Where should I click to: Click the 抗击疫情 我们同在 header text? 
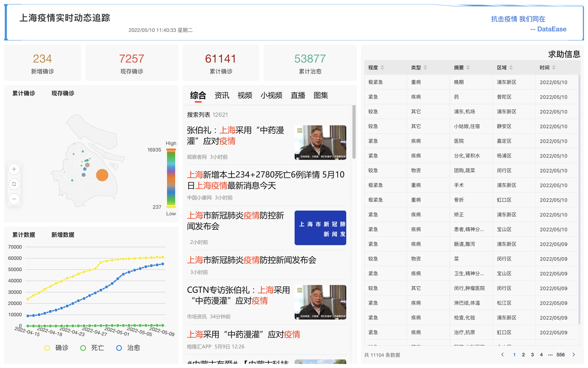pyautogui.click(x=518, y=19)
